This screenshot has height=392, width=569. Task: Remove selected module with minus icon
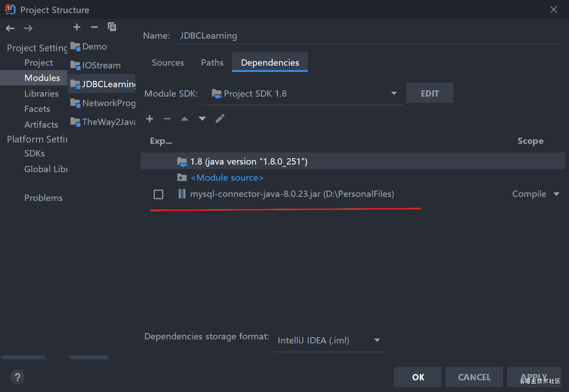pos(94,27)
